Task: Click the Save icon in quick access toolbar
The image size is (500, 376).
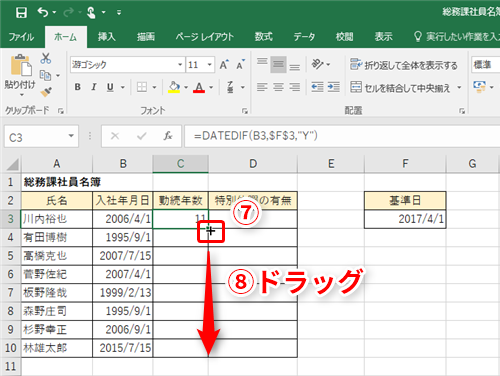Action: point(21,13)
